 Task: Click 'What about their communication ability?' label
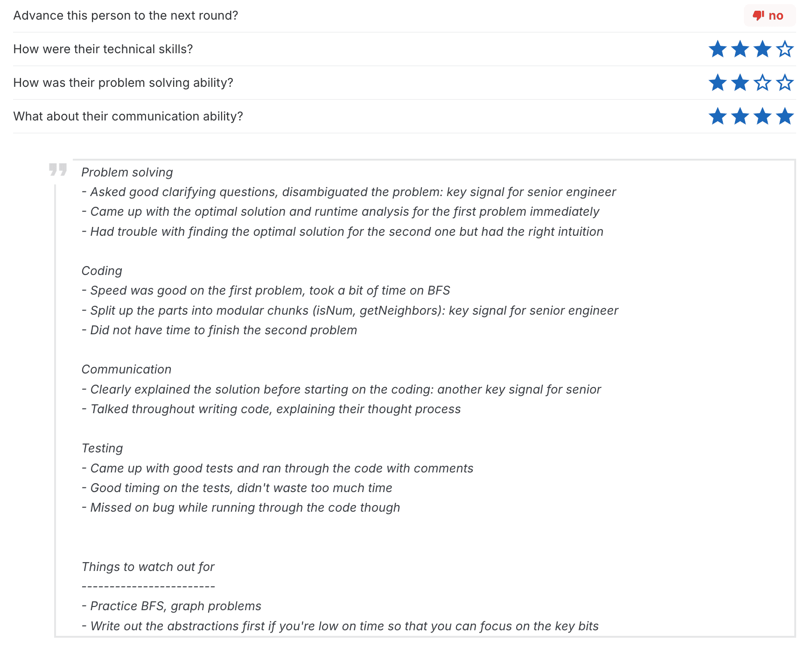pyautogui.click(x=128, y=116)
